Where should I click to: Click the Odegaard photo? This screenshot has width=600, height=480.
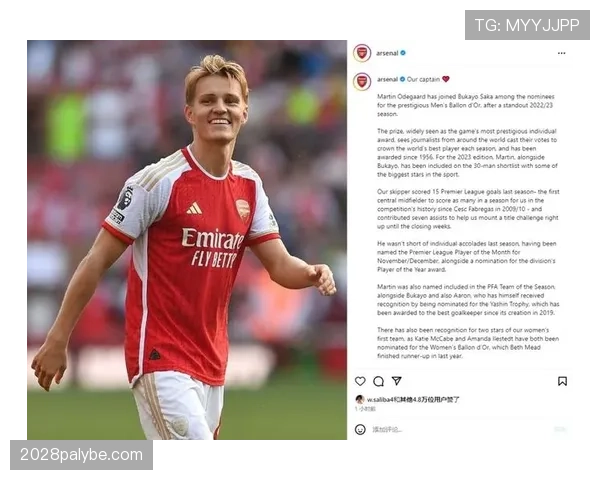coord(187,240)
